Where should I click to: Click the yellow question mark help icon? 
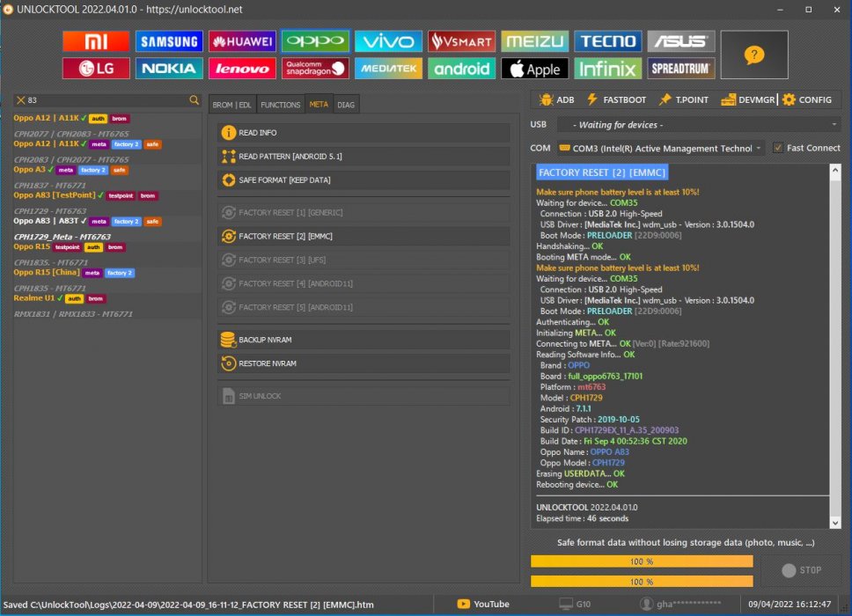click(x=754, y=55)
